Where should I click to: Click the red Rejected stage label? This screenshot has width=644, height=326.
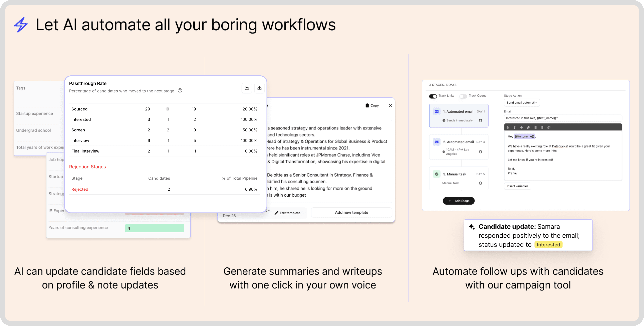[x=80, y=189]
